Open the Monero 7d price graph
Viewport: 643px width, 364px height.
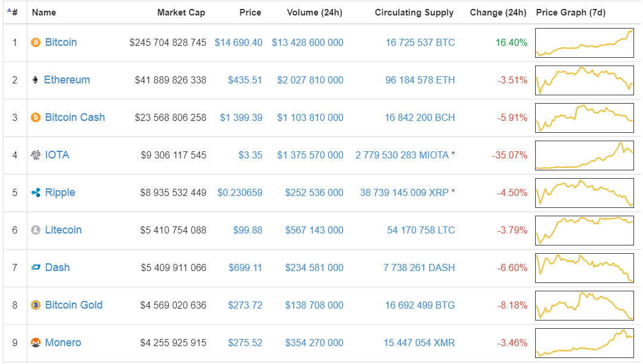pos(584,343)
